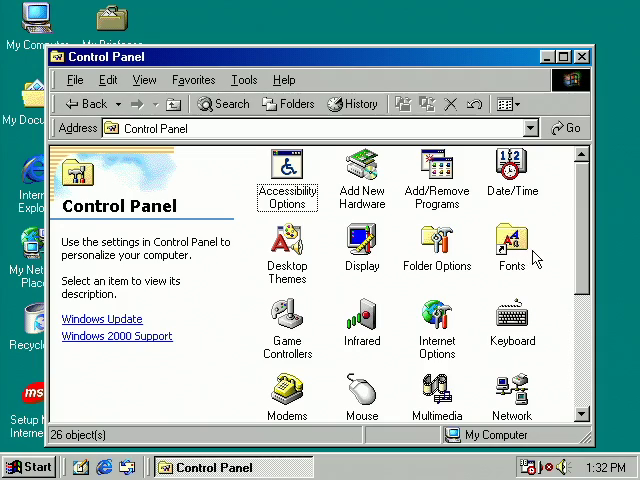Open the Address bar dropdown

530,129
